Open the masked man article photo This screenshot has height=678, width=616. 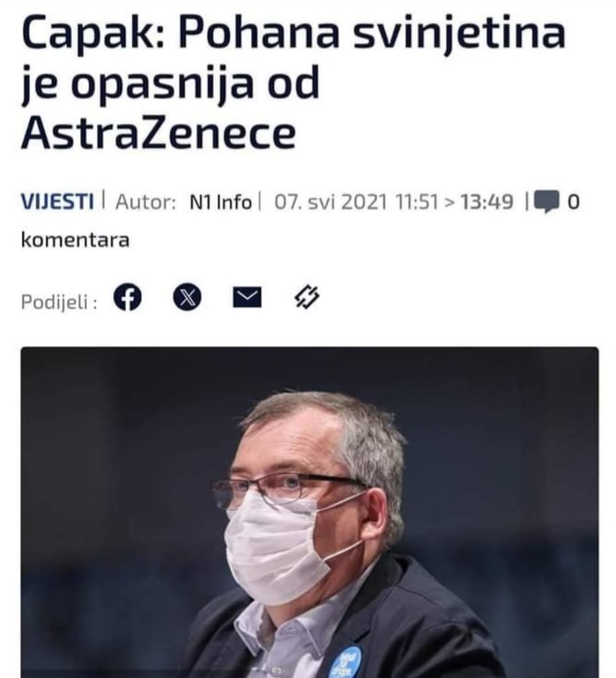tap(310, 512)
